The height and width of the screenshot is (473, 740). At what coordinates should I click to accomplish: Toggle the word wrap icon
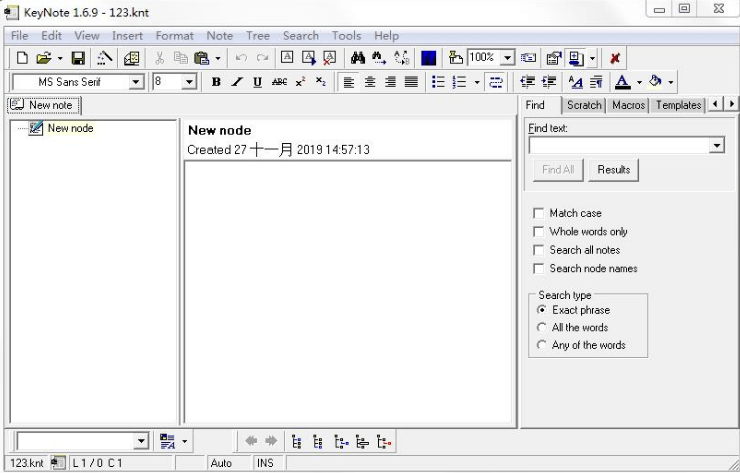pos(496,82)
